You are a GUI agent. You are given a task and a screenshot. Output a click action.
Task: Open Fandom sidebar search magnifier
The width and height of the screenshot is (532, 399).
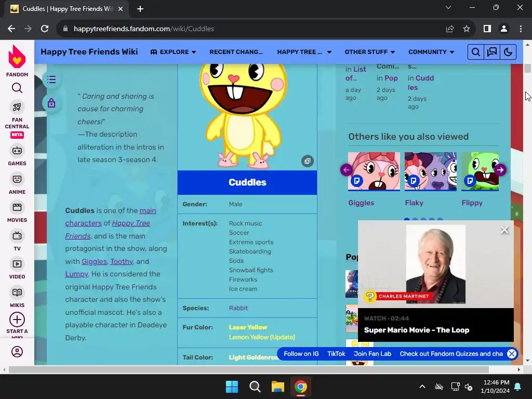pos(17,88)
